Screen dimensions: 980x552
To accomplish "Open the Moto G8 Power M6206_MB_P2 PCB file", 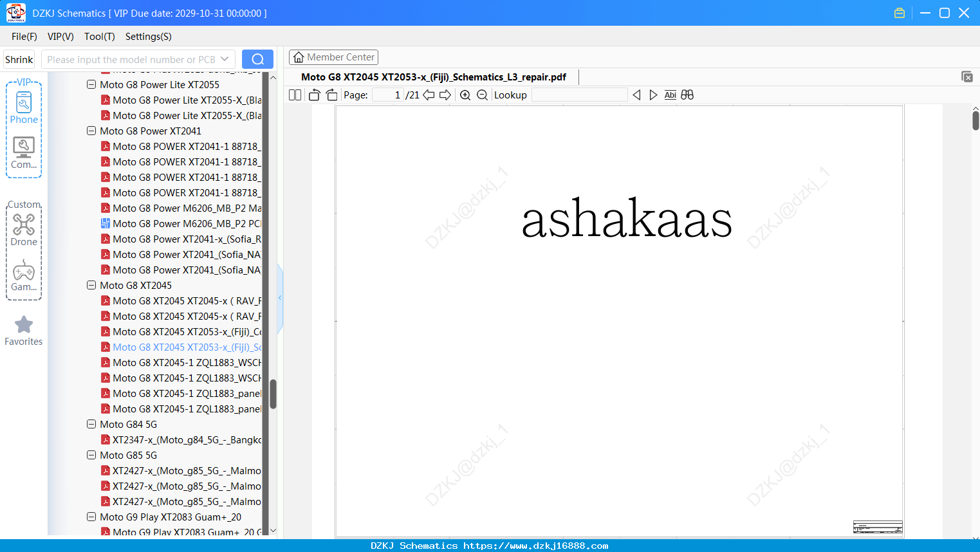I will (181, 223).
